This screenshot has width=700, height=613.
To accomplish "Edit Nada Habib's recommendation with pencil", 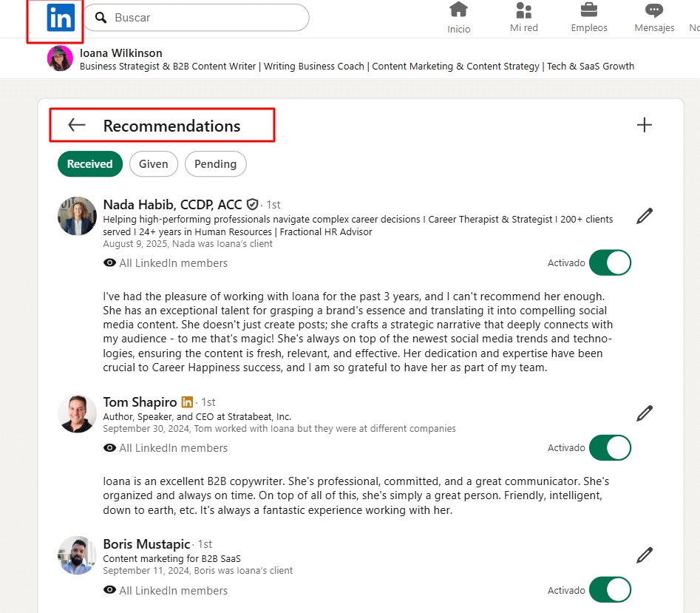I will coord(645,216).
